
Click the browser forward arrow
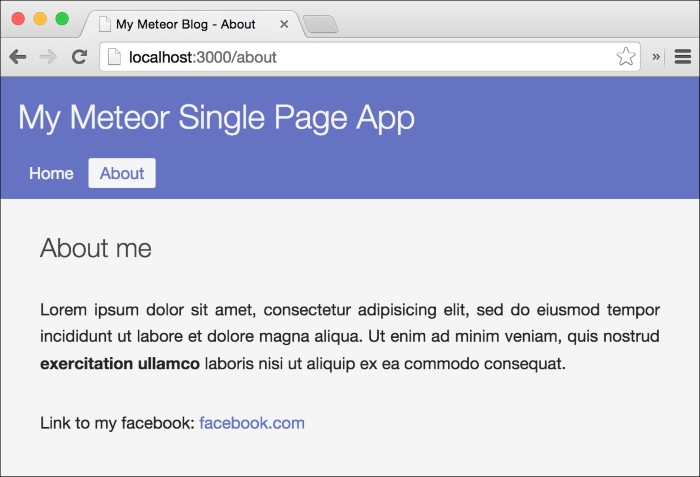[48, 57]
